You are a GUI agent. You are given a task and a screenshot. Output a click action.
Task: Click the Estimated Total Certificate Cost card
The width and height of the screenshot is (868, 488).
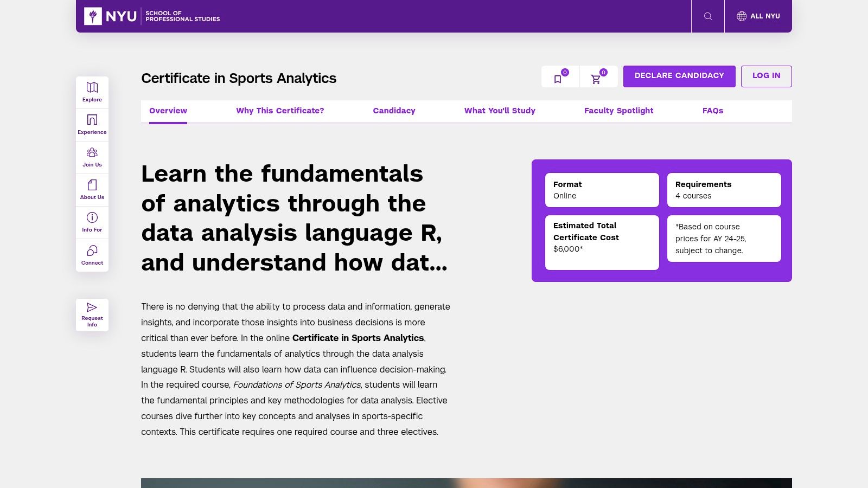602,242
